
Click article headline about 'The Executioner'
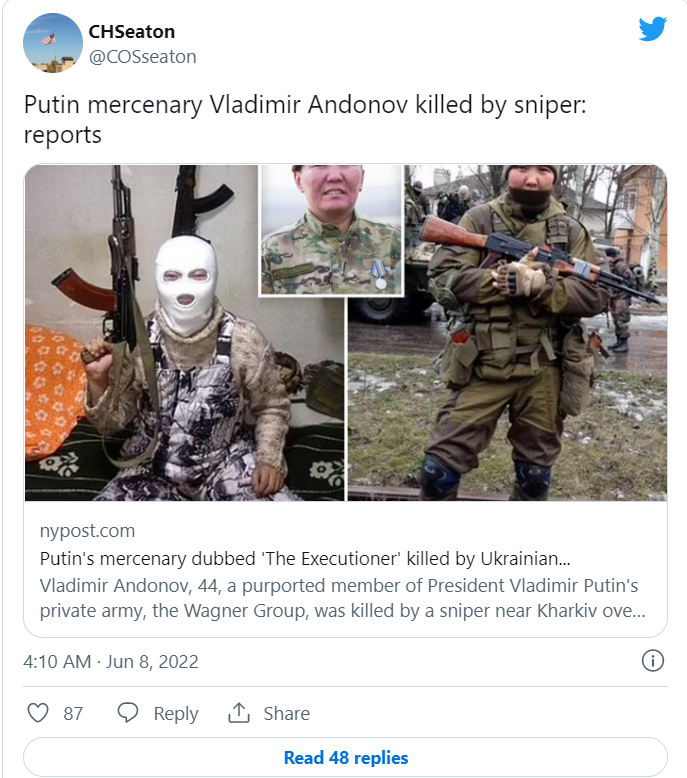(x=305, y=559)
